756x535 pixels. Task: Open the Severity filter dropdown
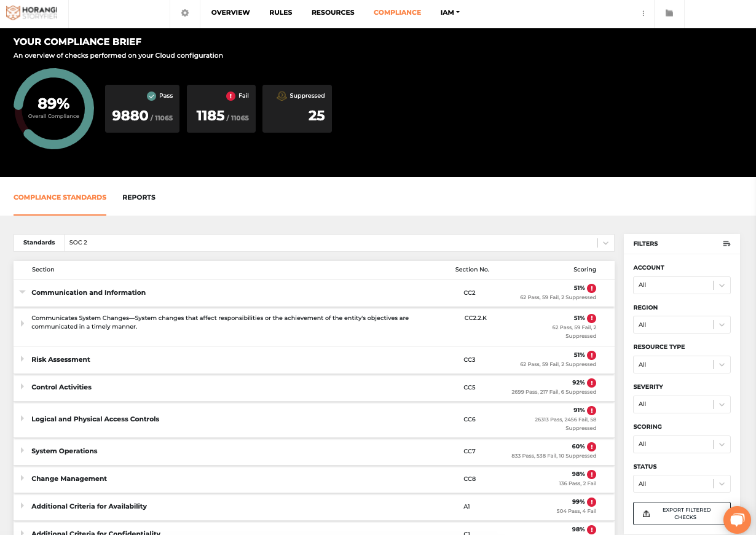682,404
